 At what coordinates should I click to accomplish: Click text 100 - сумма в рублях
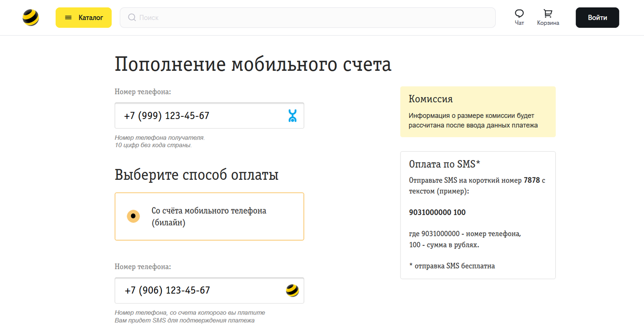[x=444, y=245]
